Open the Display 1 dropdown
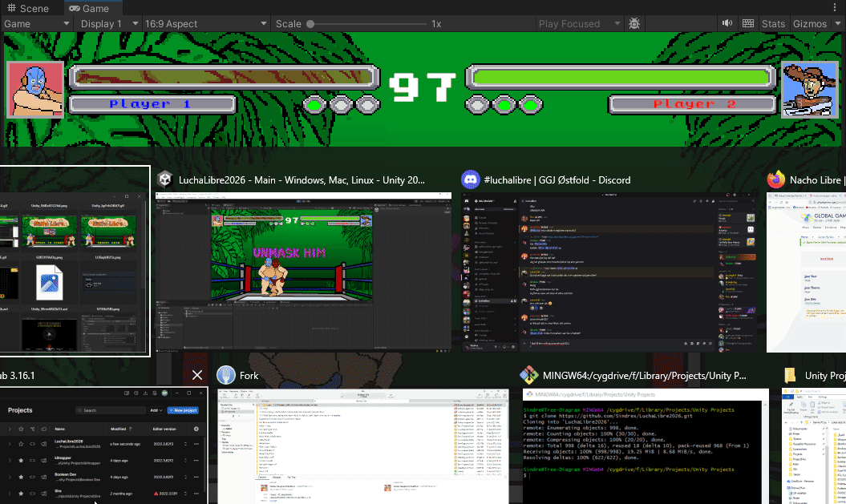Screen dimensions: 846x504 point(110,24)
